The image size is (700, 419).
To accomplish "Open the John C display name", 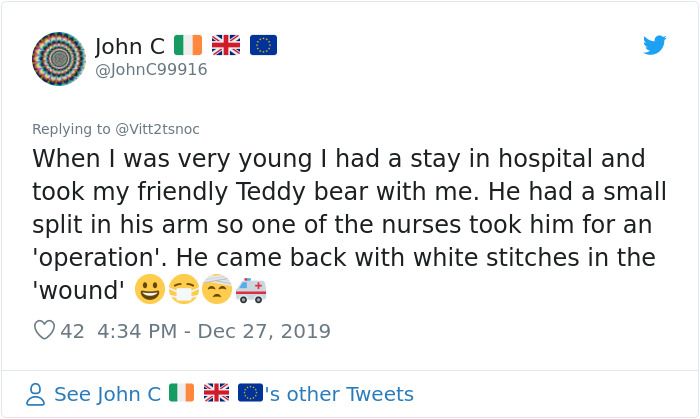I will click(130, 46).
